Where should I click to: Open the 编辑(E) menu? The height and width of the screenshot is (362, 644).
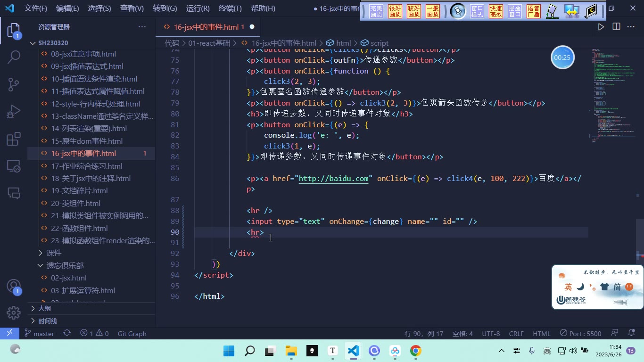67,8
